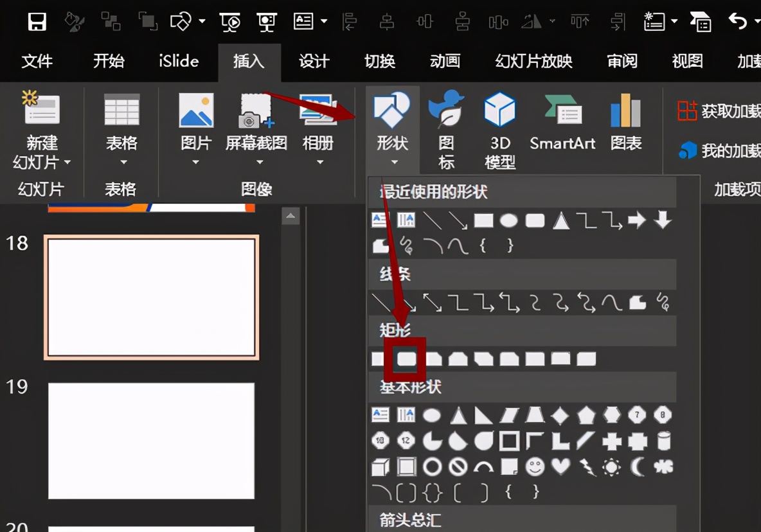The height and width of the screenshot is (532, 761).
Task: Select slide 18 thumbnail
Action: click(x=152, y=297)
